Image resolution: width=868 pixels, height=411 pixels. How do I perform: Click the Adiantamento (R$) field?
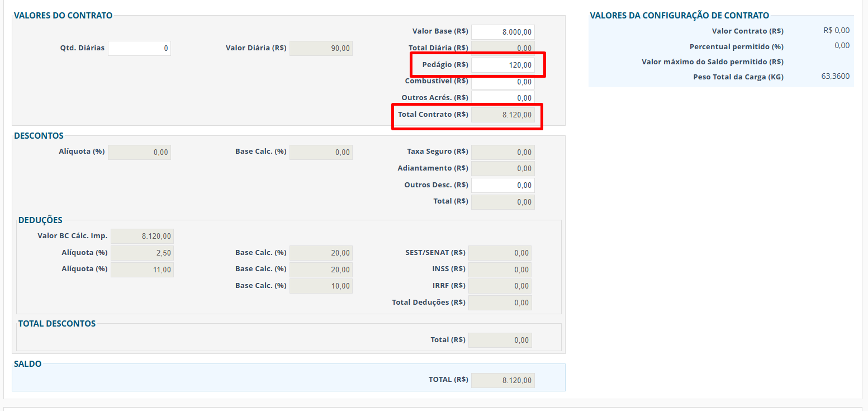[x=502, y=168]
